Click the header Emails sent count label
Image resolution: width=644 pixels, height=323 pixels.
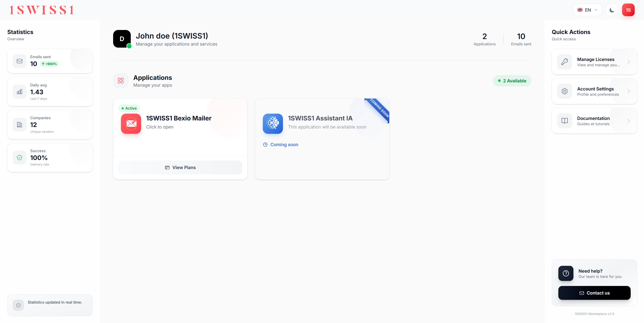click(521, 44)
